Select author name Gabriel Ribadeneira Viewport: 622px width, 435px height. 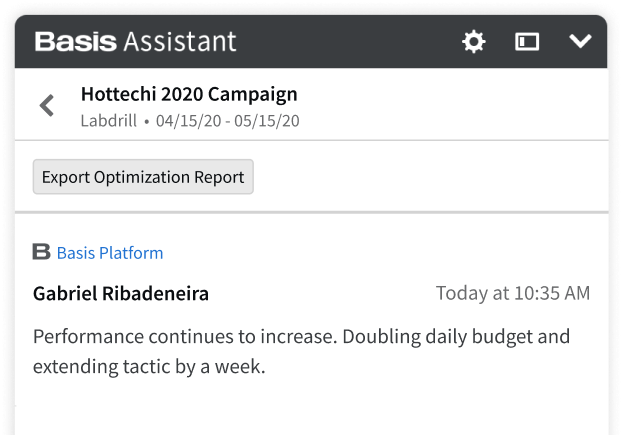[121, 294]
